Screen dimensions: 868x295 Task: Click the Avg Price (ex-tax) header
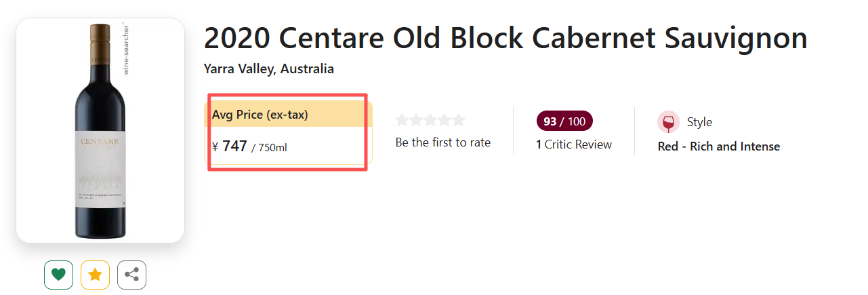pyautogui.click(x=260, y=115)
